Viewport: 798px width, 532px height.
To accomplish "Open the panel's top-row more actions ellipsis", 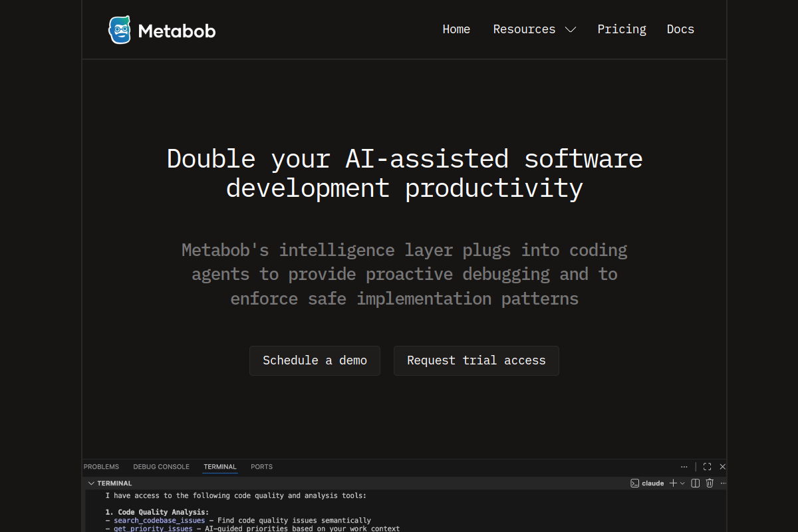I will click(x=684, y=467).
